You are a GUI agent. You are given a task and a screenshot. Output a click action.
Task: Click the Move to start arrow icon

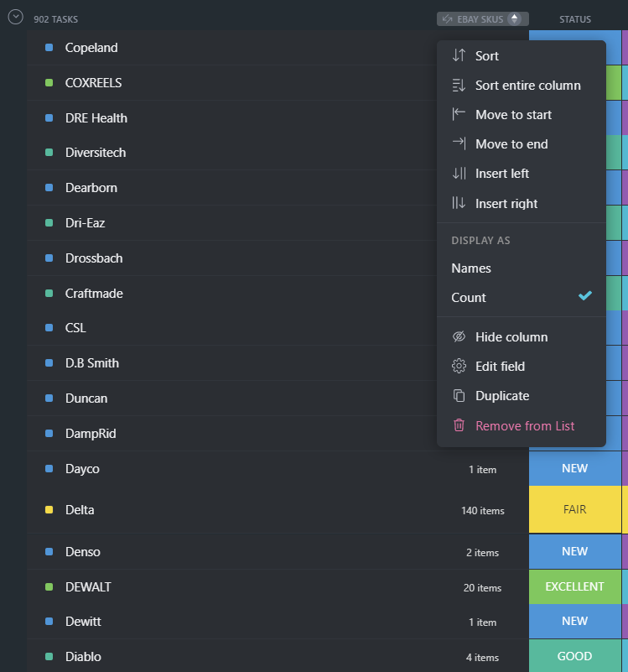[459, 114]
